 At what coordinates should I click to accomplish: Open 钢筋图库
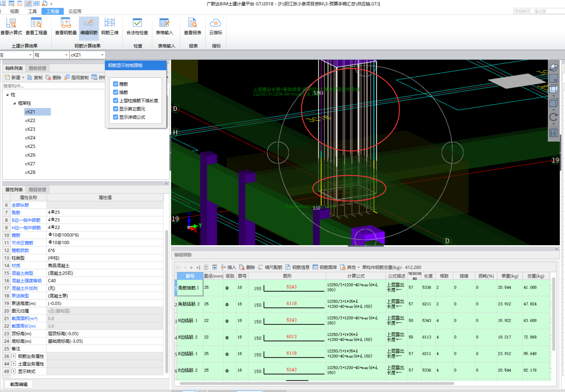pos(325,267)
